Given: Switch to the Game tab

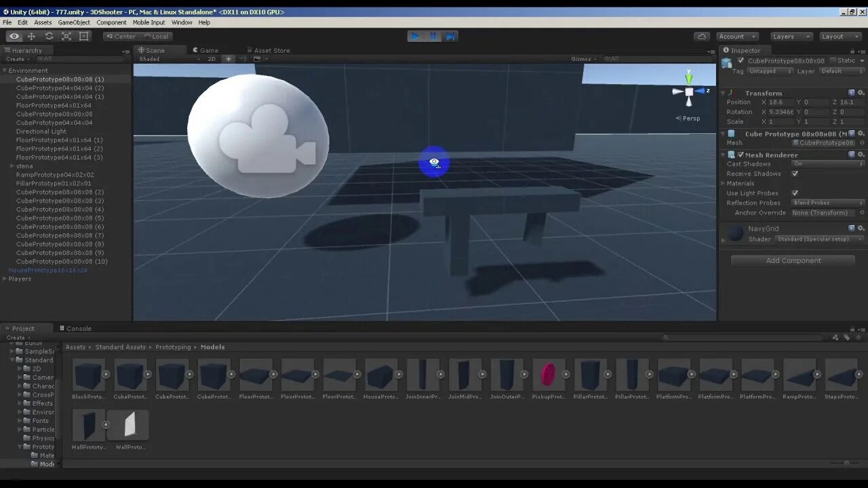Looking at the screenshot, I should [205, 50].
